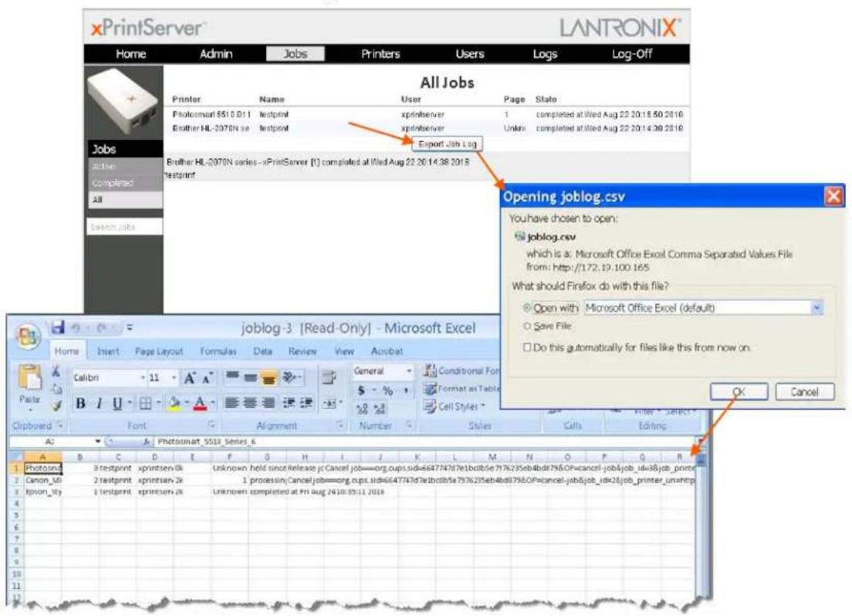This screenshot has width=852, height=616.
Task: Toggle Italic formatting in Excel
Action: (x=99, y=404)
